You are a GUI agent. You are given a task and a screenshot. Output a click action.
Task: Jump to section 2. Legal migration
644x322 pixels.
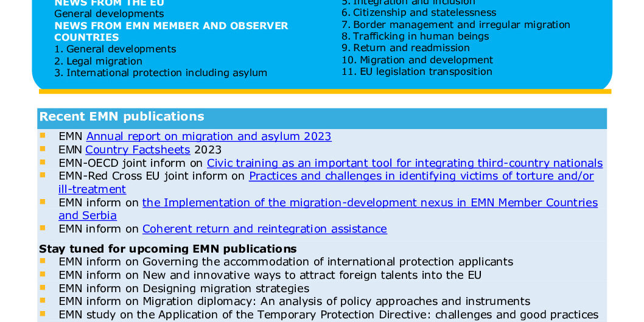coord(98,61)
